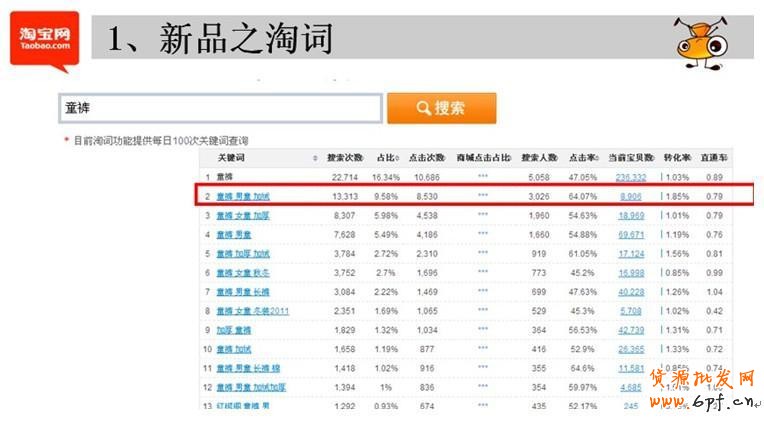Screen dimensions: 764x423
Task: Sort by the 当前宝贝数 column header
Action: 630,158
